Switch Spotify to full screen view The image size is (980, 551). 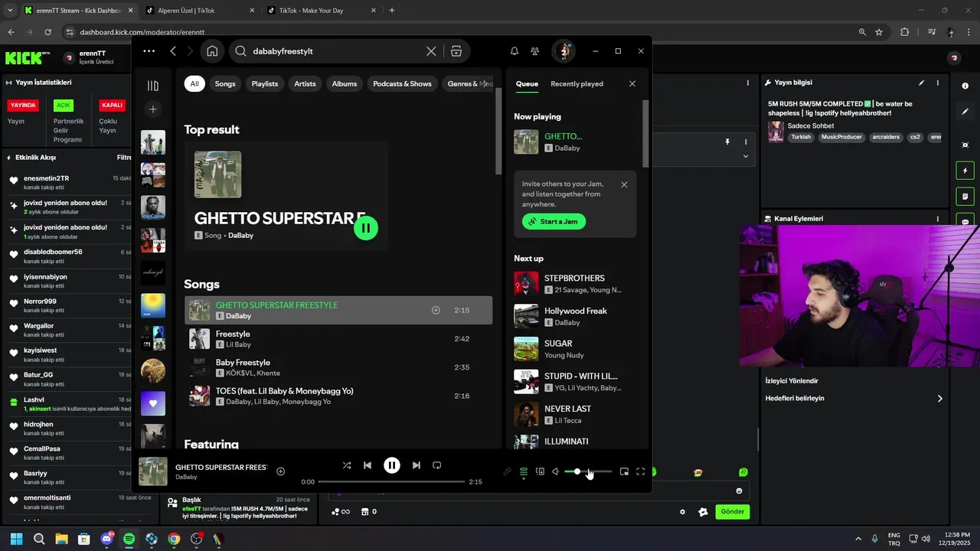coord(641,471)
